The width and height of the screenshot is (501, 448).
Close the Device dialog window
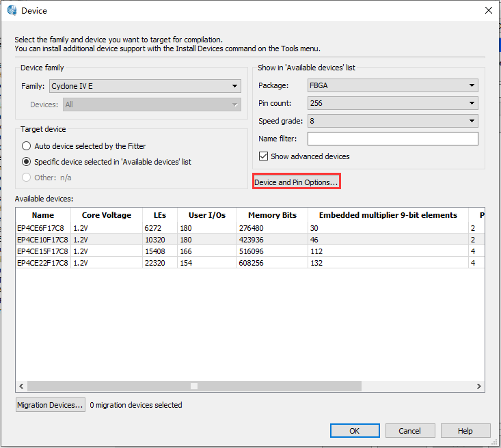(488, 10)
